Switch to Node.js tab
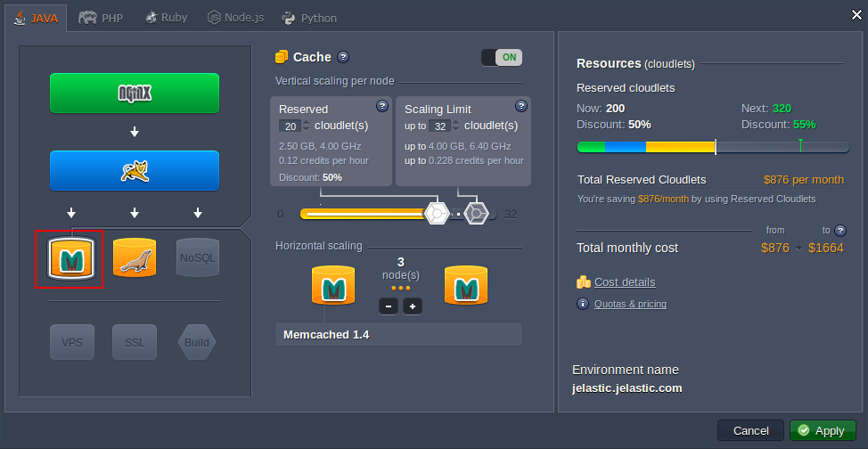 [236, 18]
